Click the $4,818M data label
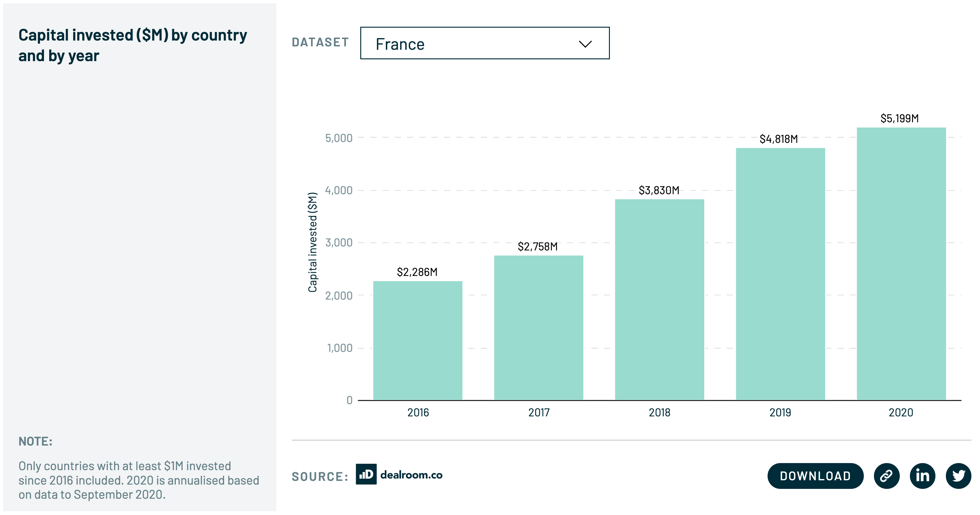This screenshot has height=515, width=980. (x=778, y=139)
